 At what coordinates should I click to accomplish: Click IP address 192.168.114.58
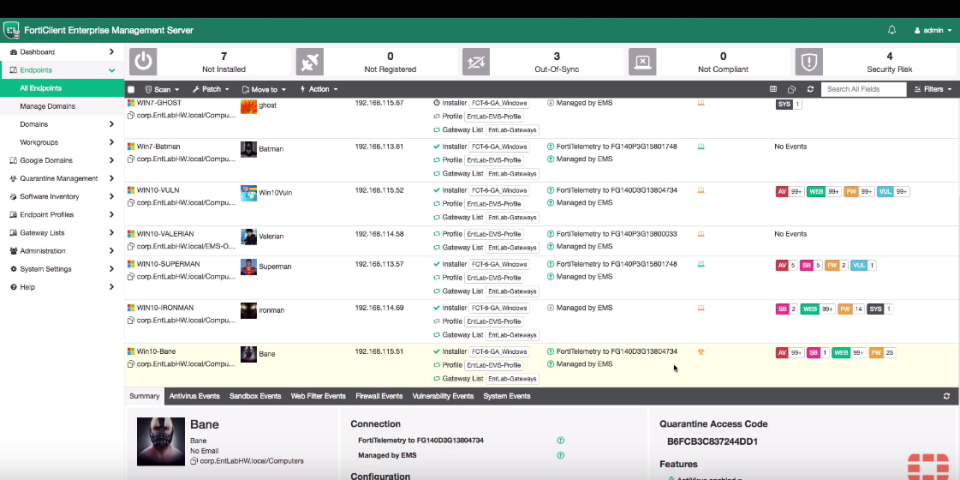[379, 234]
